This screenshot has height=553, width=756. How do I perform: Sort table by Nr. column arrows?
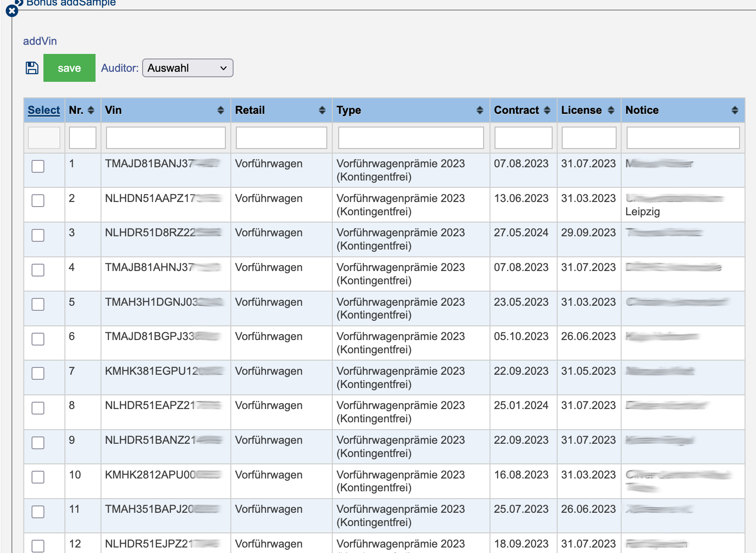[91, 110]
